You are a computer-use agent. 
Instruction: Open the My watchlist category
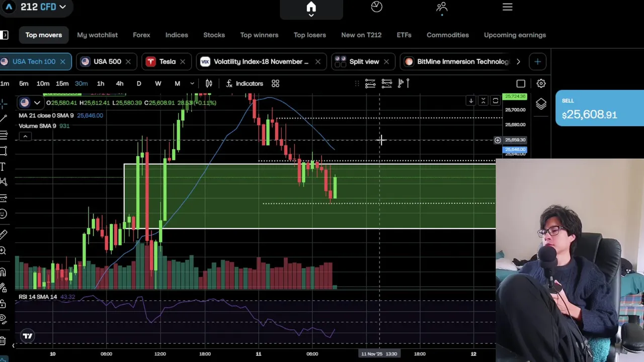point(97,35)
